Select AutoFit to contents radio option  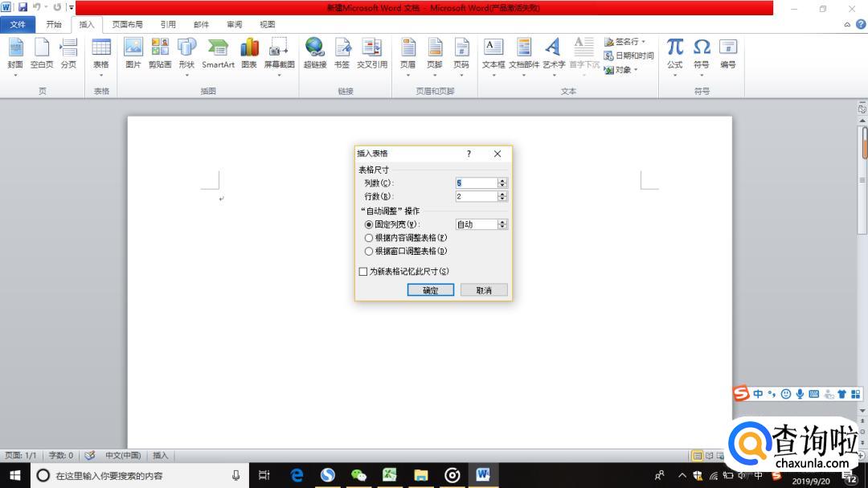click(369, 238)
